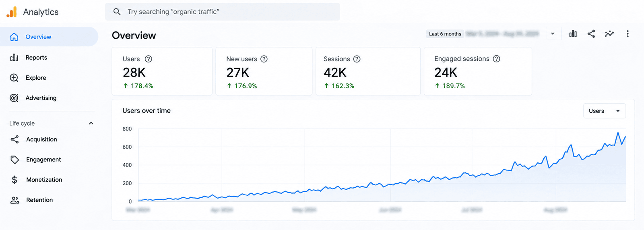The width and height of the screenshot is (644, 230).
Task: Select the Users metric card
Action: [x=162, y=71]
